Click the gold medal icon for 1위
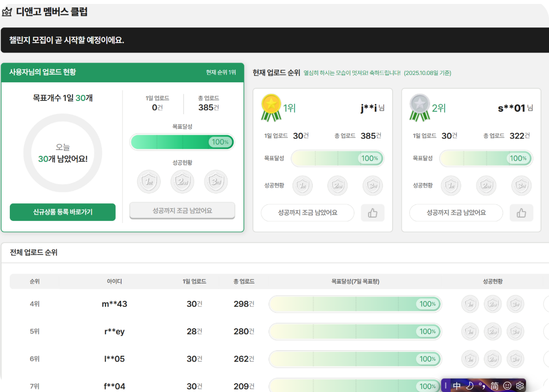 (271, 107)
